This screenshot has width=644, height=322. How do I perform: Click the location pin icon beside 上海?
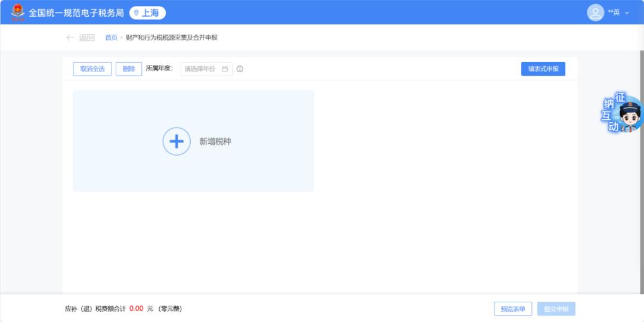pos(137,13)
